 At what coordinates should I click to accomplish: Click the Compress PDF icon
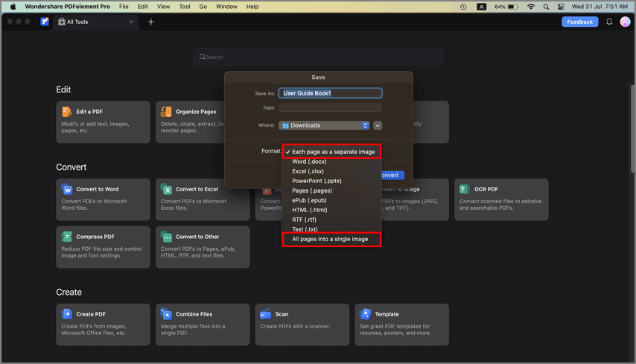pos(66,237)
